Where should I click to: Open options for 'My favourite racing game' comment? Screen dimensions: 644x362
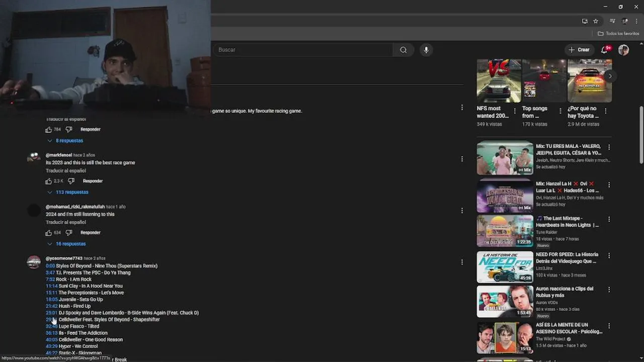tap(462, 107)
